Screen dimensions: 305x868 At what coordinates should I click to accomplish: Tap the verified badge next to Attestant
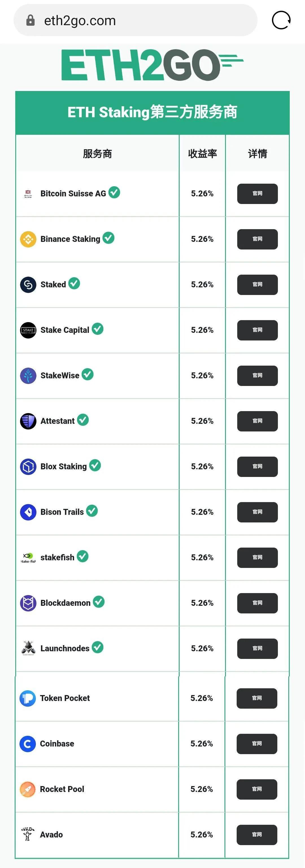click(83, 420)
